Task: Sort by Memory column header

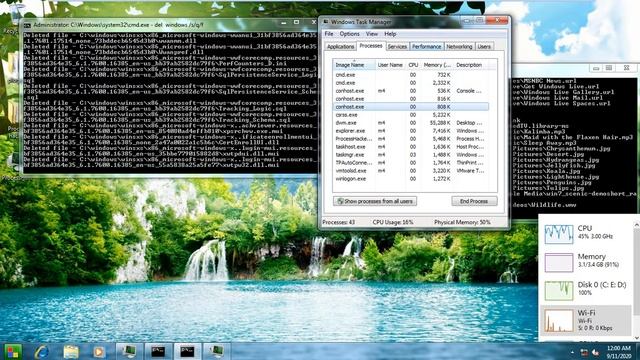Action: click(437, 65)
